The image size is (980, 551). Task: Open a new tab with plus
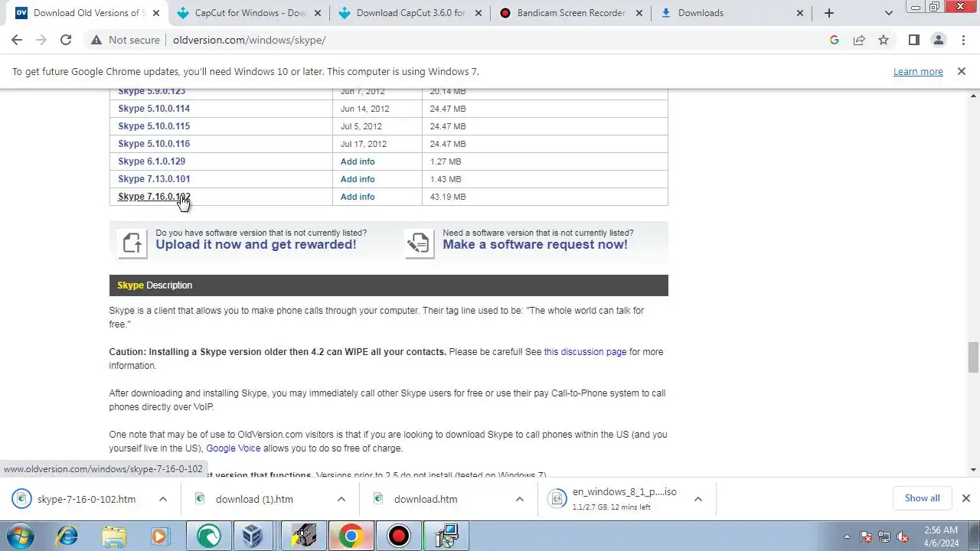[829, 13]
